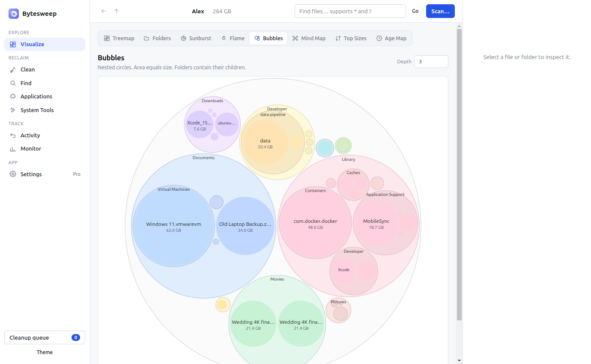Select Visualize in the sidebar
This screenshot has width=591, height=364.
tap(45, 44)
